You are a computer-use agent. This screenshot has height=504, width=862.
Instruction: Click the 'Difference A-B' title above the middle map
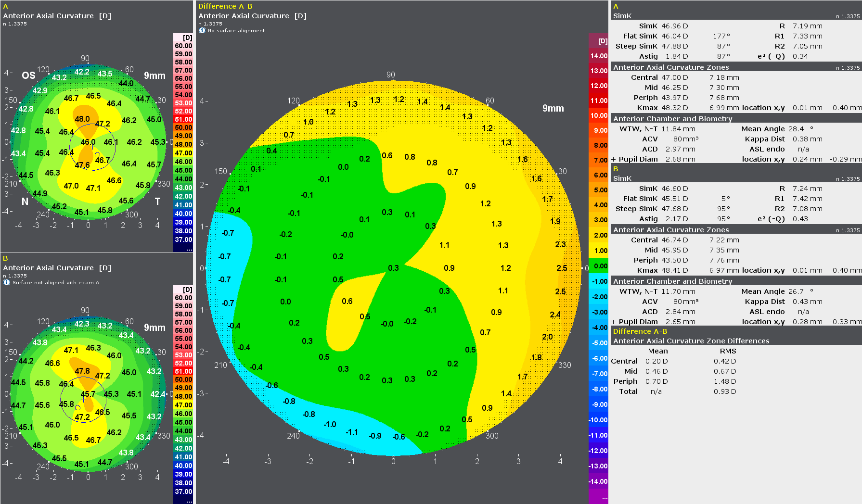pyautogui.click(x=225, y=6)
